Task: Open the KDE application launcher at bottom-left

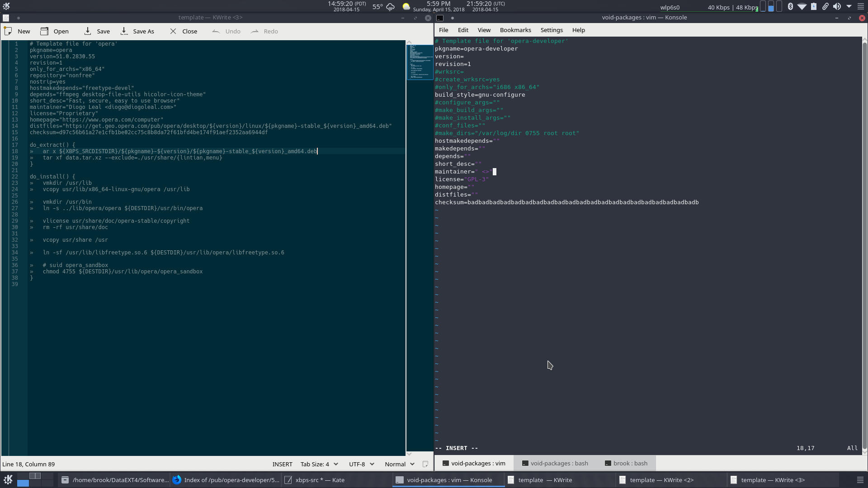Action: click(8, 480)
